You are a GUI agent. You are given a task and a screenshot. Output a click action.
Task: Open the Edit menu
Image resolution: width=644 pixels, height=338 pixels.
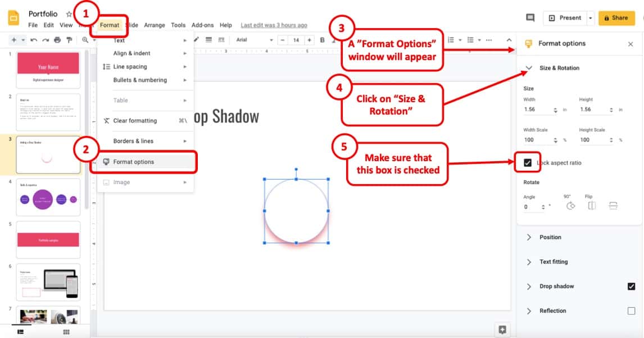pyautogui.click(x=48, y=25)
